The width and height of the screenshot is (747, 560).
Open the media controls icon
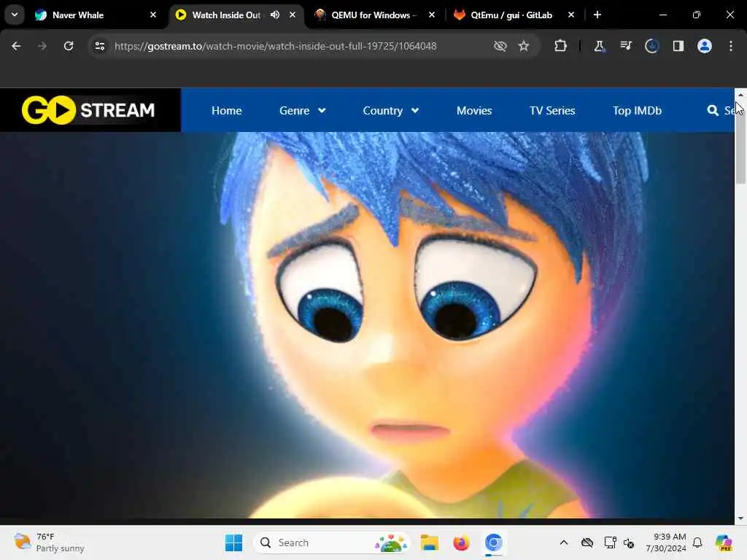click(x=625, y=46)
